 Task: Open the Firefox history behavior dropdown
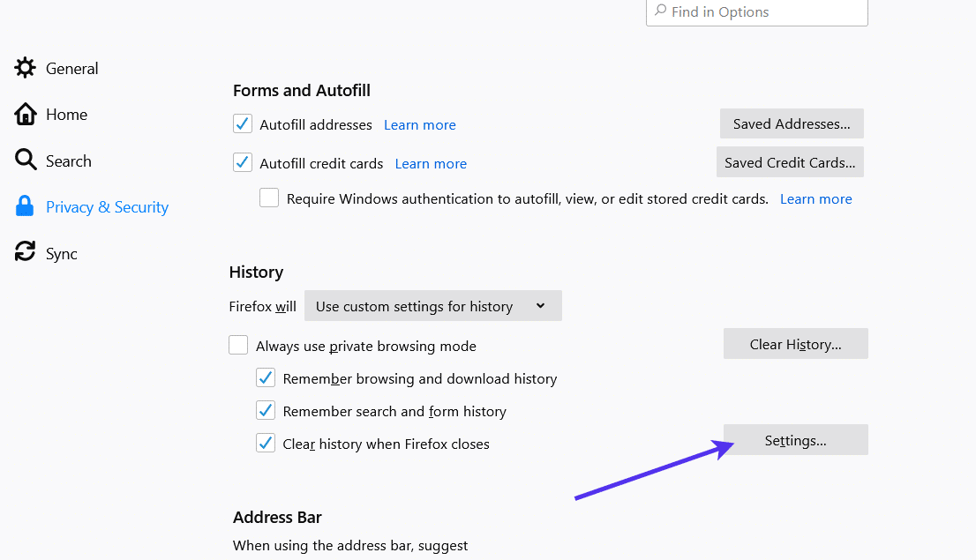(432, 305)
